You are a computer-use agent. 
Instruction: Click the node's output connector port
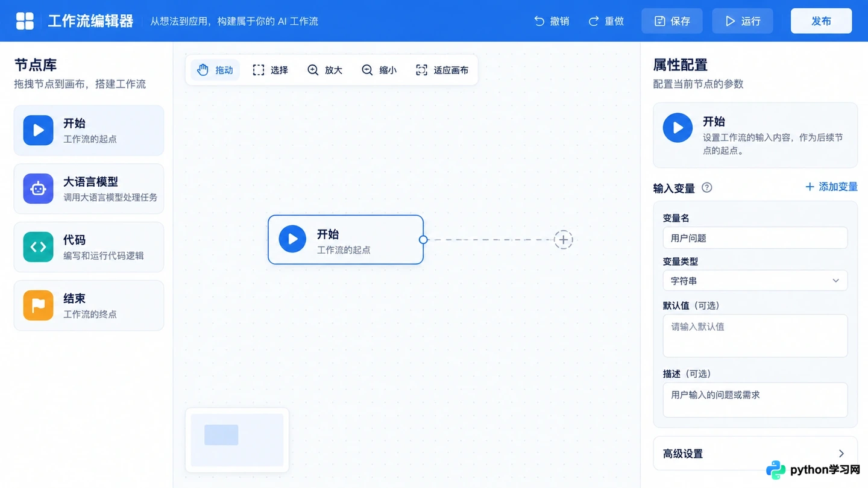(x=423, y=240)
